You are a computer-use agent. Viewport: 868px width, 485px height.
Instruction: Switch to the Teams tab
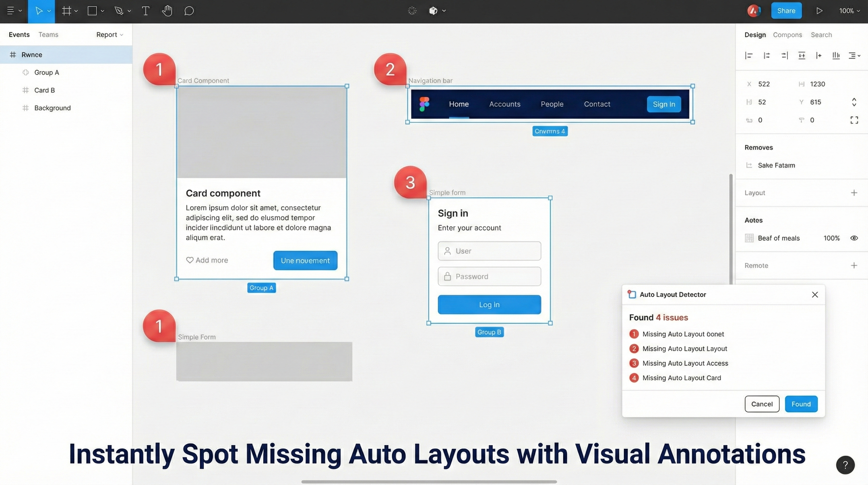[48, 34]
